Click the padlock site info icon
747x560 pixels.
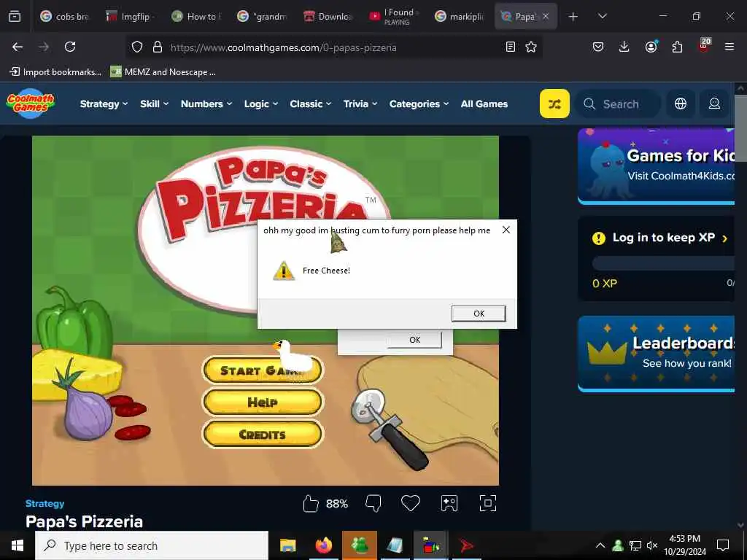click(x=158, y=47)
